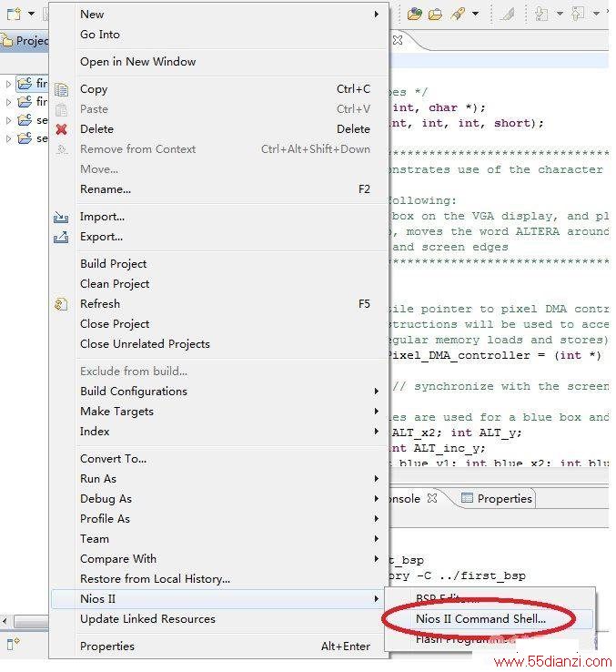616x672 pixels.
Task: Choose Rename... from the context menu
Action: [x=106, y=189]
